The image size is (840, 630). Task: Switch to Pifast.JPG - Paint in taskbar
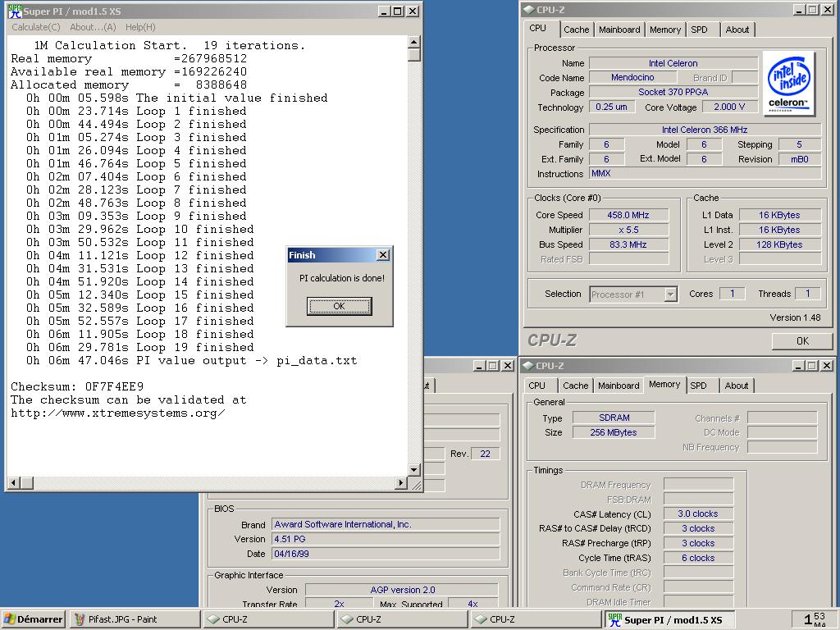(135, 619)
